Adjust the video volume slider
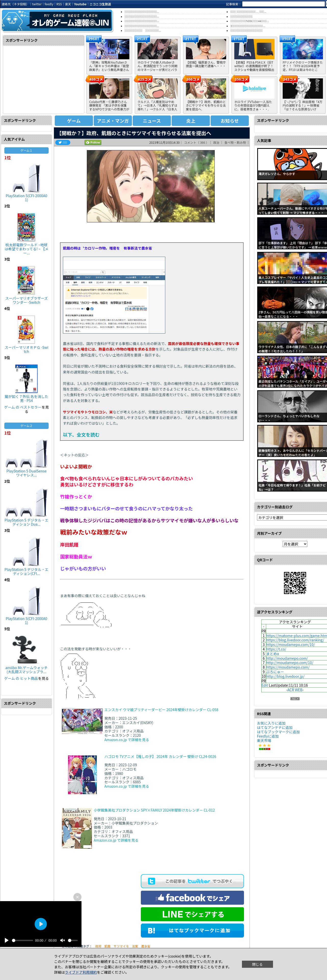 (73, 940)
